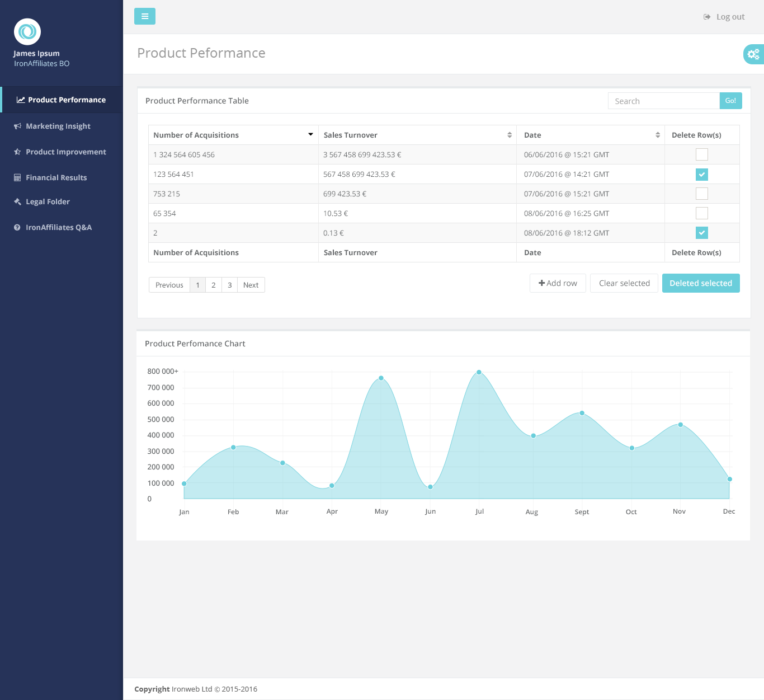Tick the checkbox for the first table row
Image resolution: width=764 pixels, height=700 pixels.
[701, 154]
